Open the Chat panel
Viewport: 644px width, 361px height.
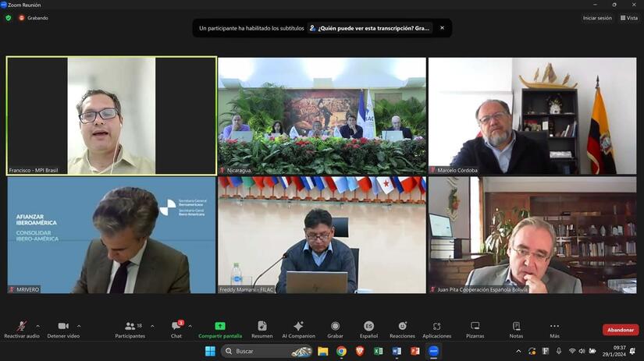[176, 327]
